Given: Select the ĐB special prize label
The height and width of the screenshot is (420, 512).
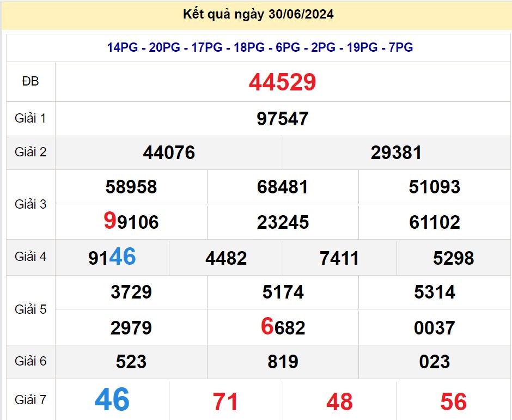Looking at the screenshot, I should pos(31,81).
